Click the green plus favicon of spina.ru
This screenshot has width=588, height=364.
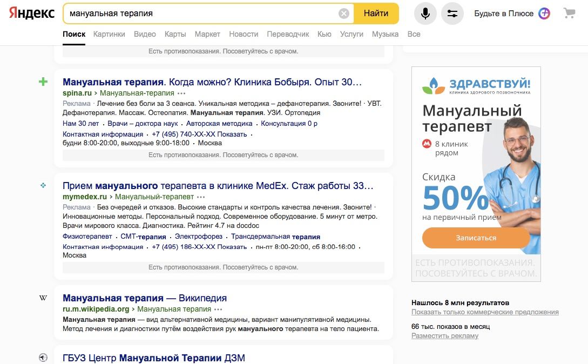pos(43,82)
